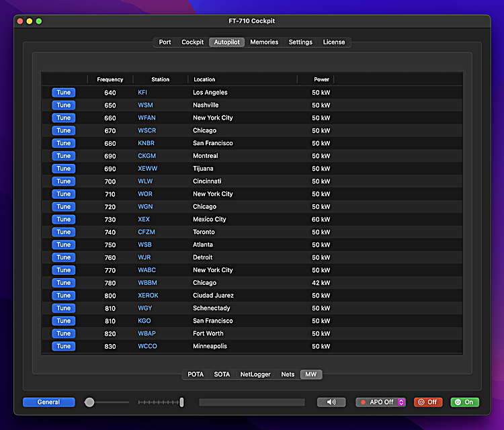Open the APO Off dropdown
Viewport: 504px width, 430px height.
pos(380,402)
